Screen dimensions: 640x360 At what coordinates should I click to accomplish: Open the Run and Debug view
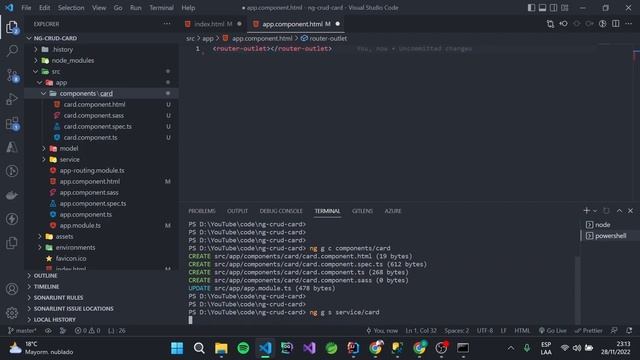coord(12,99)
